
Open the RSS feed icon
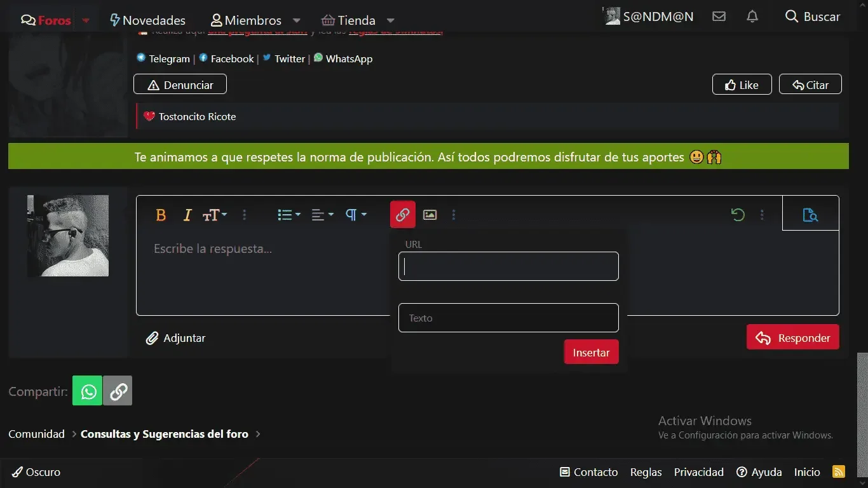pyautogui.click(x=839, y=471)
